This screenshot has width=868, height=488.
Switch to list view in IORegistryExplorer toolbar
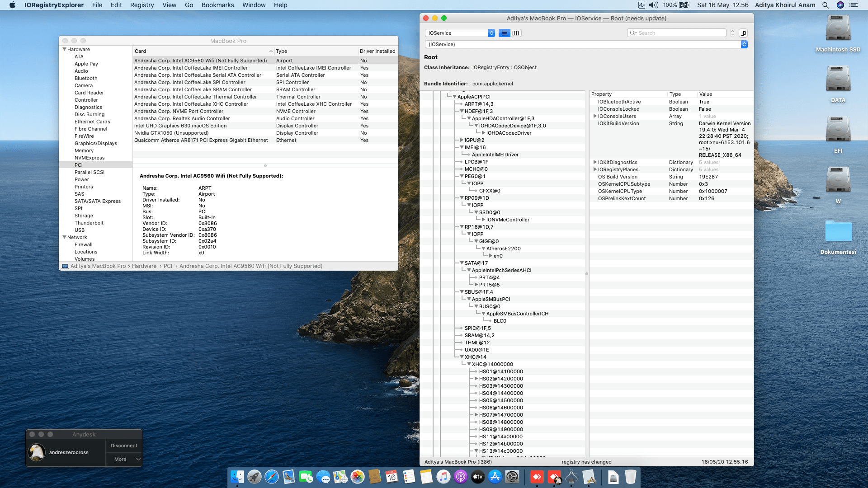click(x=505, y=33)
